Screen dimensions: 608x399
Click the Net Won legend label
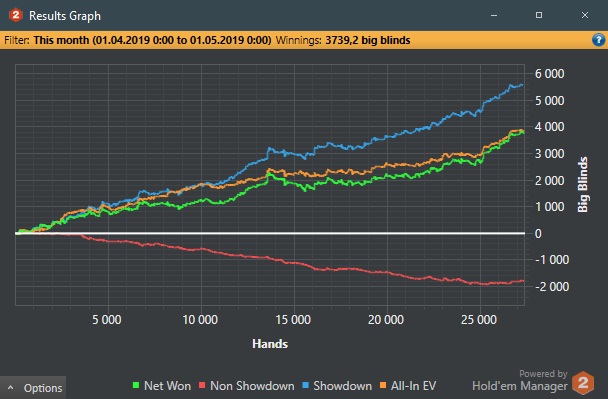coord(167,386)
